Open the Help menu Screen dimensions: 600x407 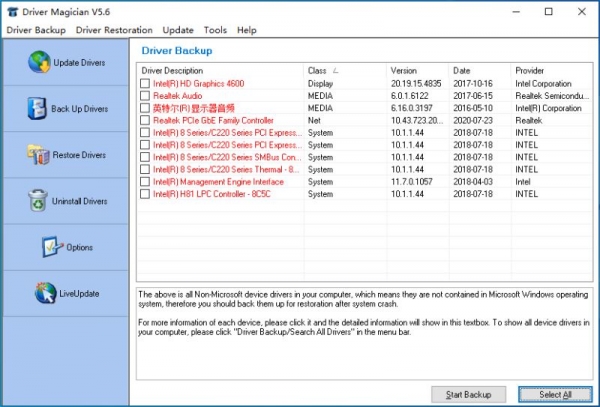click(x=246, y=30)
